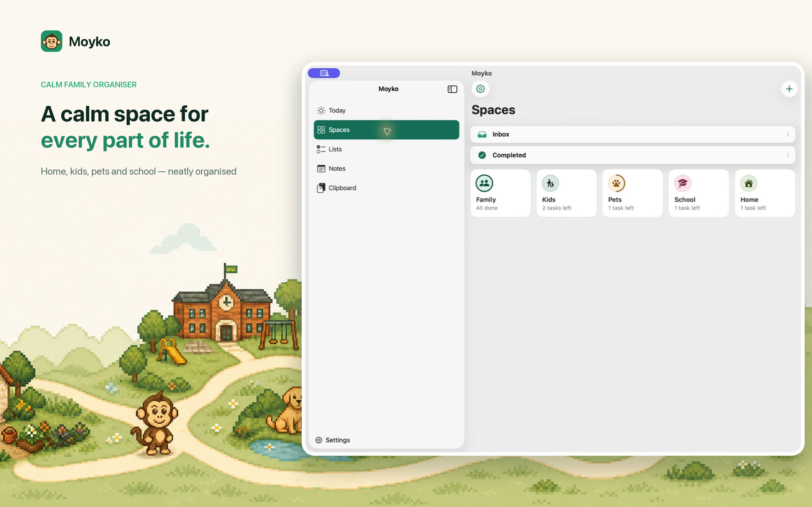
Task: Expand the Completed row chevron
Action: [x=787, y=155]
